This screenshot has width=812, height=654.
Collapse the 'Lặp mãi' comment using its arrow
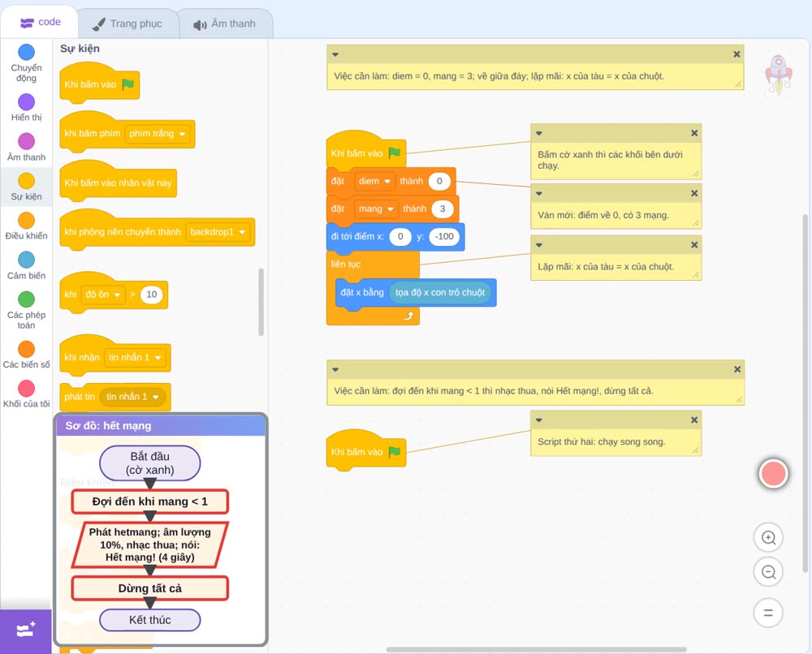[539, 245]
